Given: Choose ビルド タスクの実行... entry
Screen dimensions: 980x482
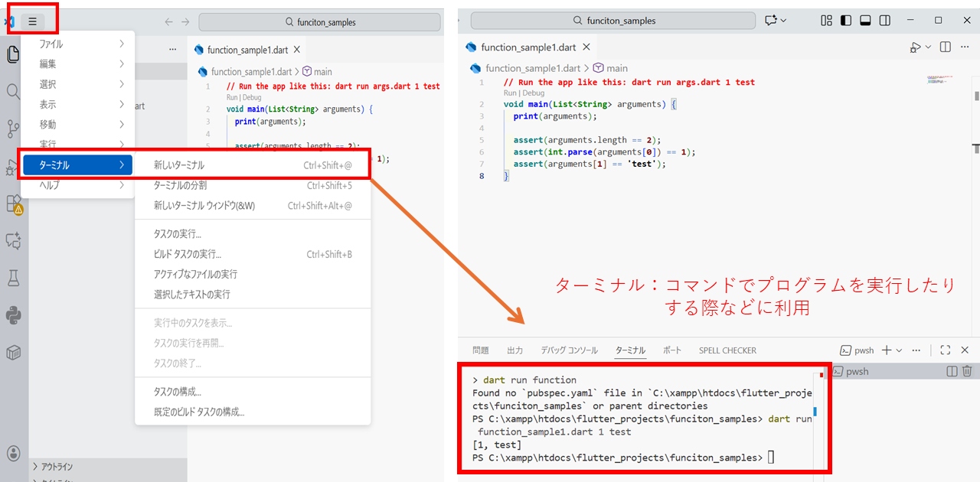Looking at the screenshot, I should pyautogui.click(x=253, y=254).
